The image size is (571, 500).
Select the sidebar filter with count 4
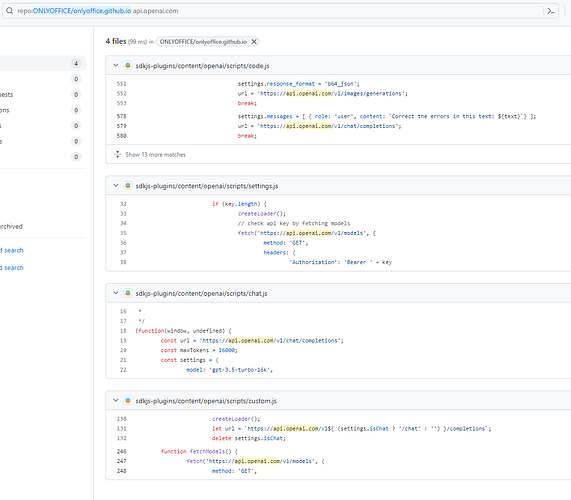pyautogui.click(x=42, y=63)
